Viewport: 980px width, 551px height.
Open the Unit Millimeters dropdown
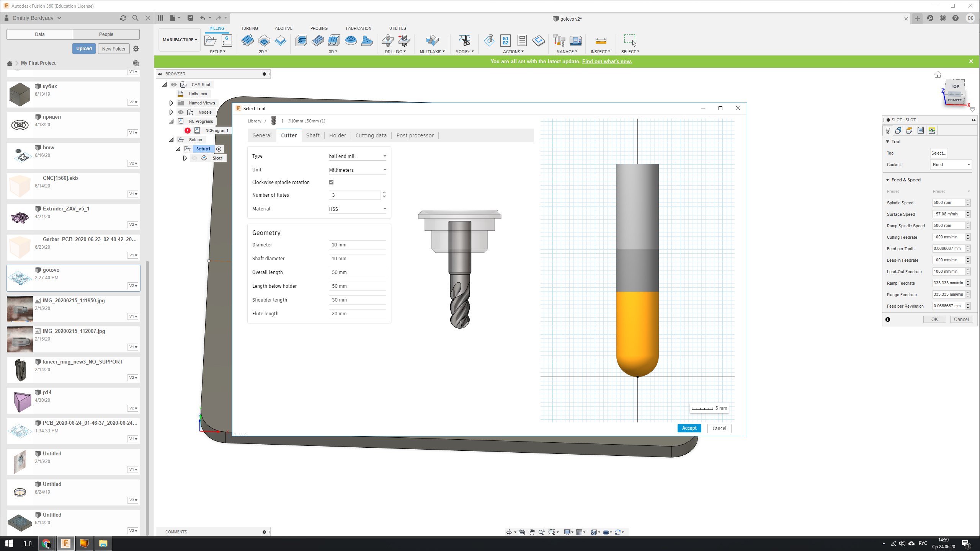click(357, 170)
